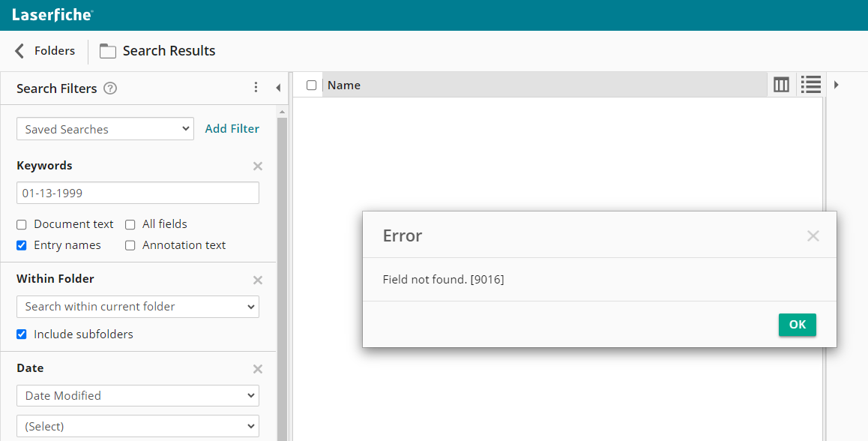
Task: Open the Search Filters options menu
Action: (x=256, y=87)
